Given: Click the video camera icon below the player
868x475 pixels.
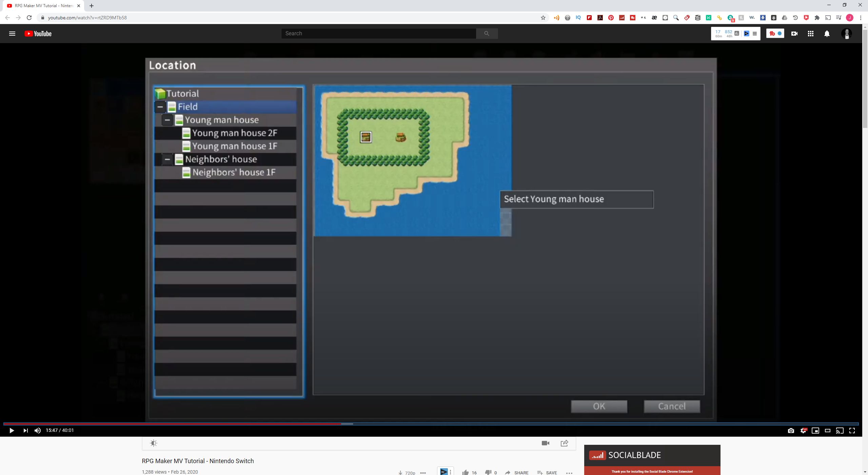Looking at the screenshot, I should pos(546,443).
